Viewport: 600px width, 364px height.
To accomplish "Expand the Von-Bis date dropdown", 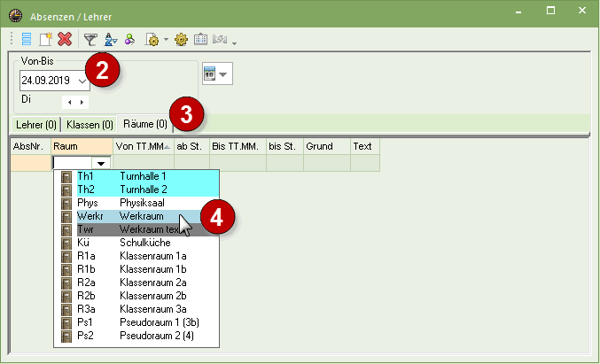I will click(x=83, y=81).
